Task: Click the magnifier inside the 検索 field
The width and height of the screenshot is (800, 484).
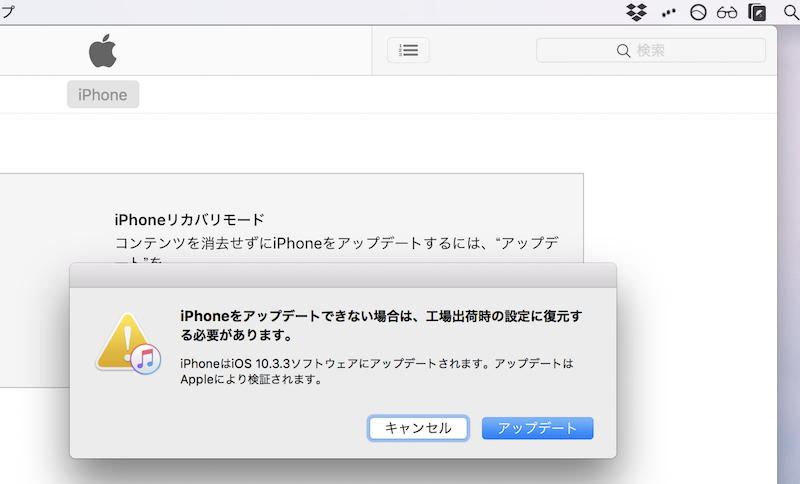Action: pyautogui.click(x=624, y=50)
